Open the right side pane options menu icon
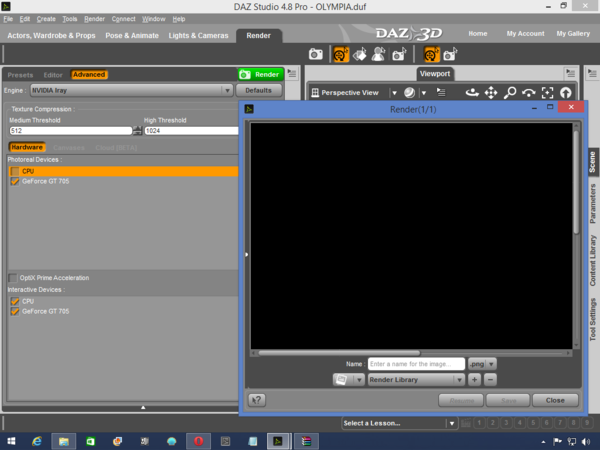The height and width of the screenshot is (450, 600). [x=592, y=73]
